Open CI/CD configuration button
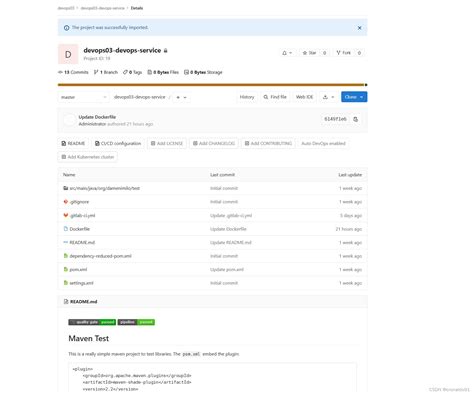Image resolution: width=474 pixels, height=394 pixels. pyautogui.click(x=118, y=143)
